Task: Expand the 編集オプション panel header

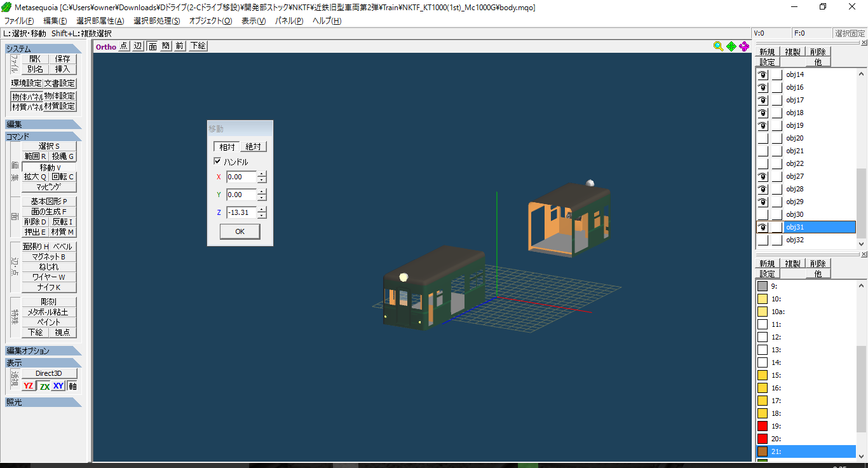Action: tap(43, 351)
